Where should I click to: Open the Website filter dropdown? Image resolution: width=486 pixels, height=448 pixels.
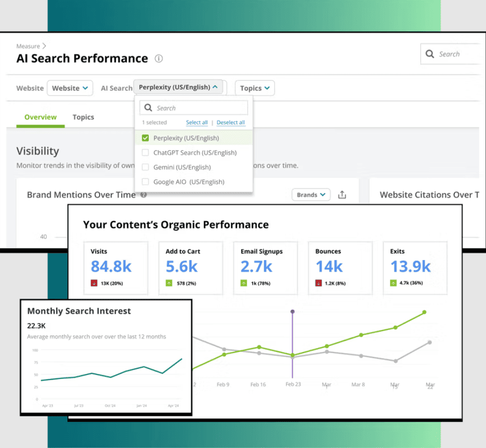pyautogui.click(x=70, y=88)
